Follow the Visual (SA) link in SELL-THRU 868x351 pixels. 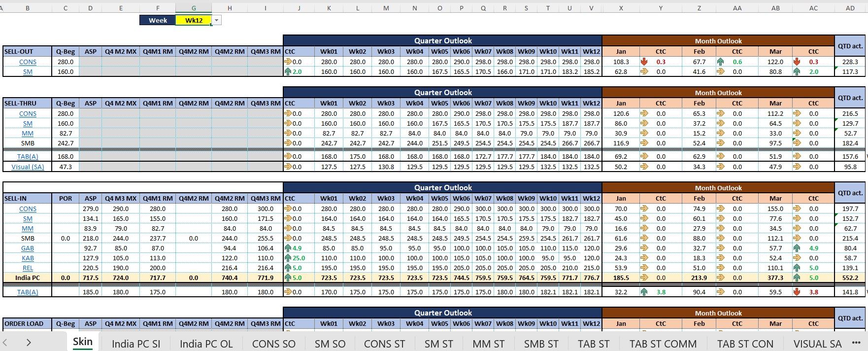tap(28, 167)
